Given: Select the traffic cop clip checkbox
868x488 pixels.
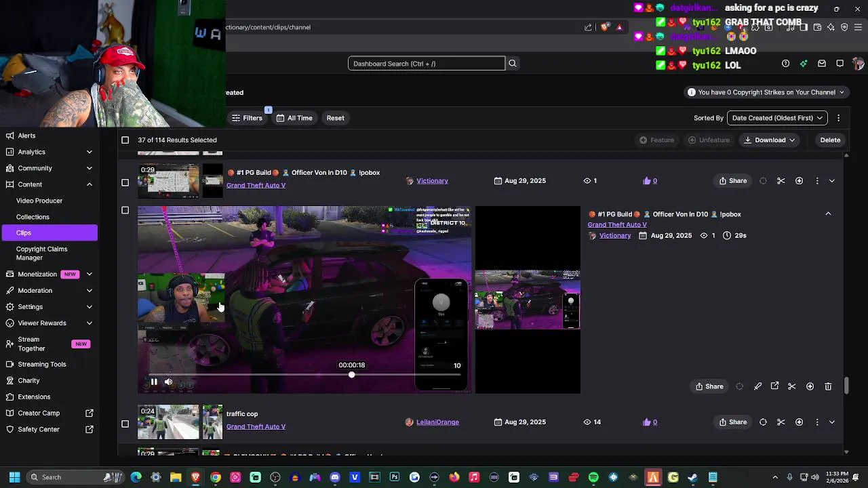Looking at the screenshot, I should [125, 424].
